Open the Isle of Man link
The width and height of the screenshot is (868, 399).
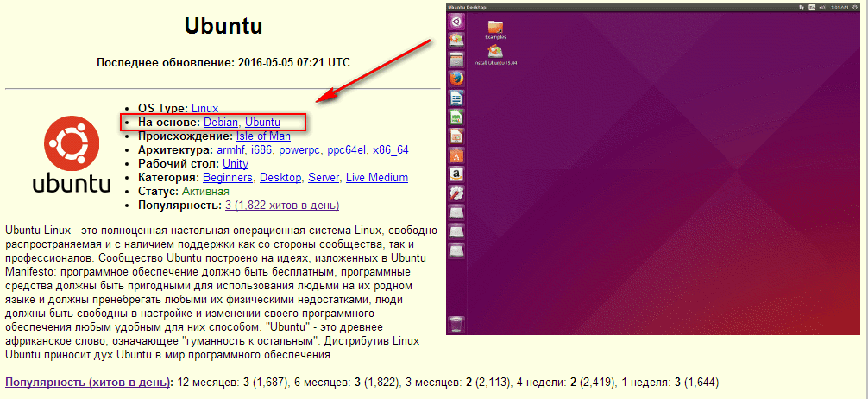pyautogui.click(x=263, y=136)
